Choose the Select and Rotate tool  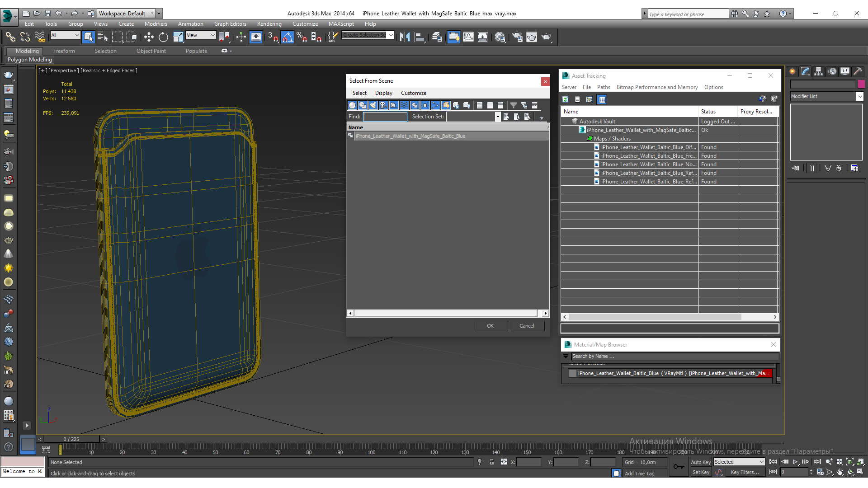(163, 37)
